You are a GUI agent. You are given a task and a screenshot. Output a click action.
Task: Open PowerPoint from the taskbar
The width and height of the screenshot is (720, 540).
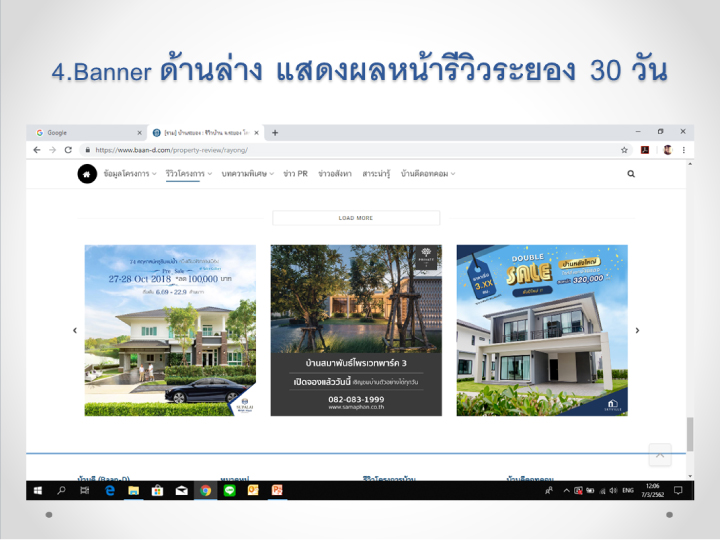(x=277, y=491)
